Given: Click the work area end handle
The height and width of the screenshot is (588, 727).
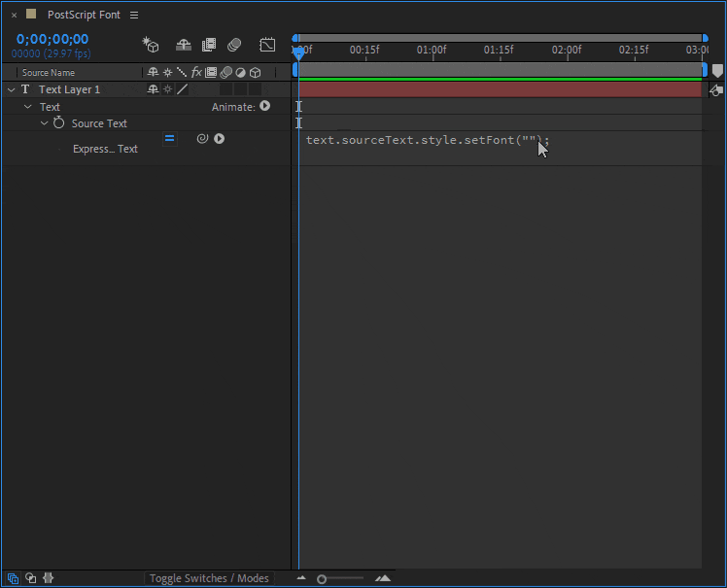Looking at the screenshot, I should click(706, 70).
